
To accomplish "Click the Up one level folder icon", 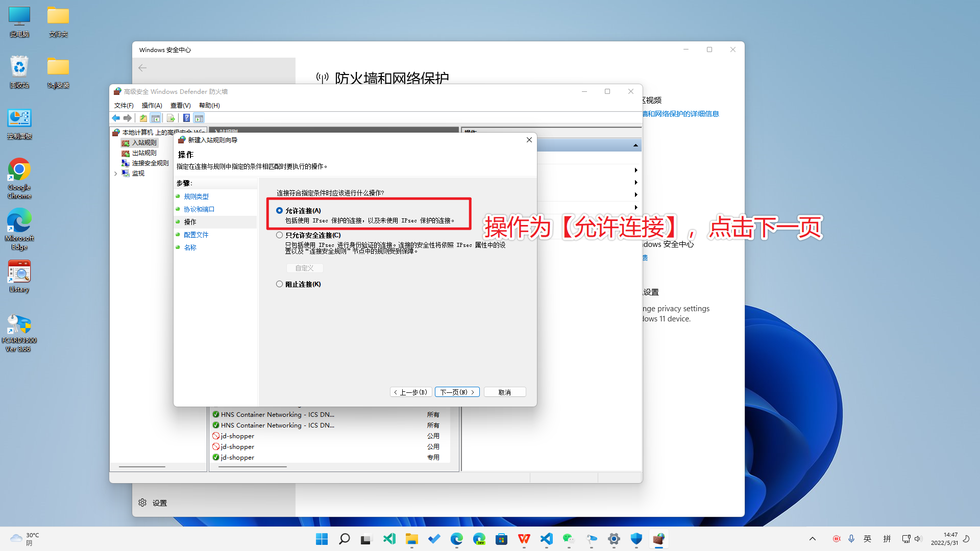I will pos(143,118).
